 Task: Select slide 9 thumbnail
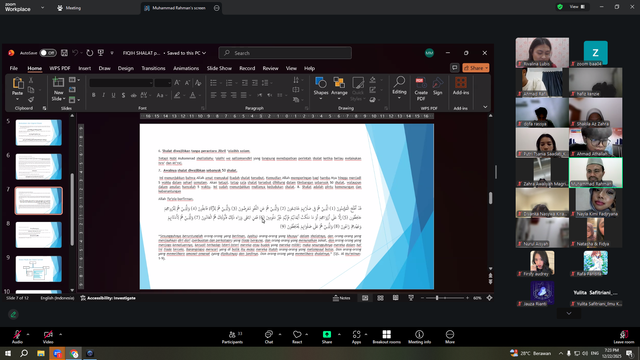coord(39,269)
